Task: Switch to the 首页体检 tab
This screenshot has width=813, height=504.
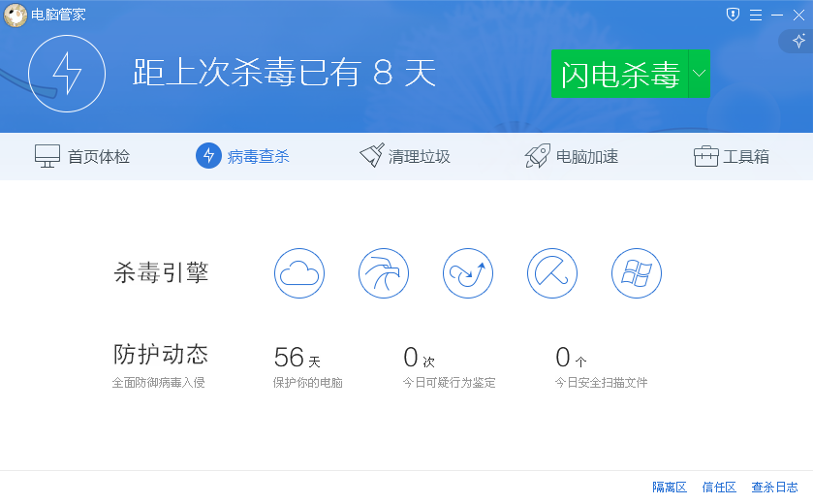Action: tap(82, 156)
